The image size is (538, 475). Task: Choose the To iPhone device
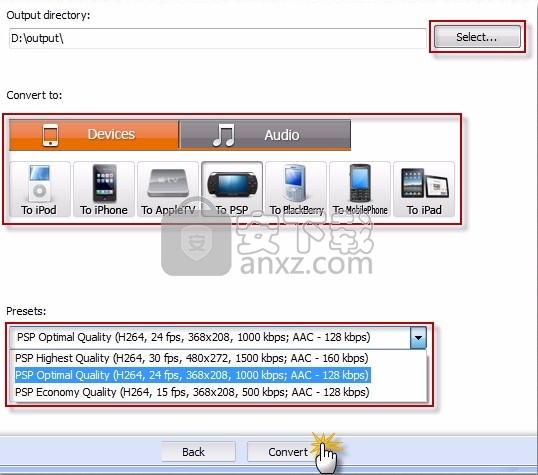click(x=104, y=189)
